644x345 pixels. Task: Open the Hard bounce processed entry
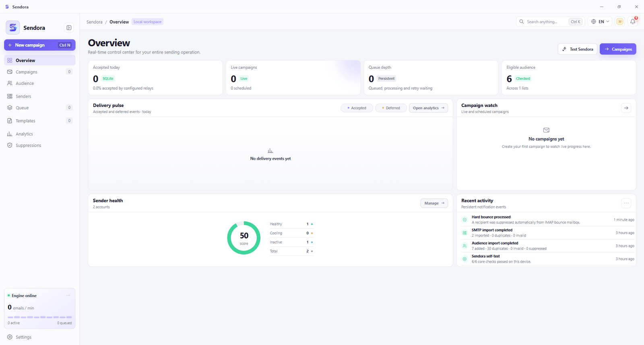pos(548,220)
